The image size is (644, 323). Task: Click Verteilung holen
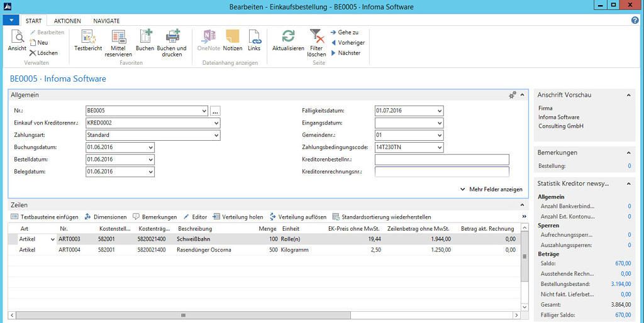coord(238,217)
